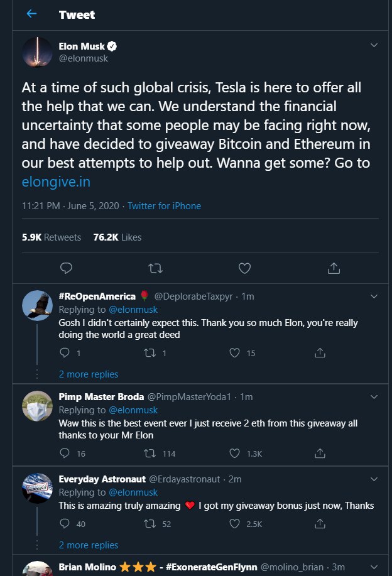Retweet the Pimp Master Broda reply
392x576 pixels.
[x=150, y=454]
